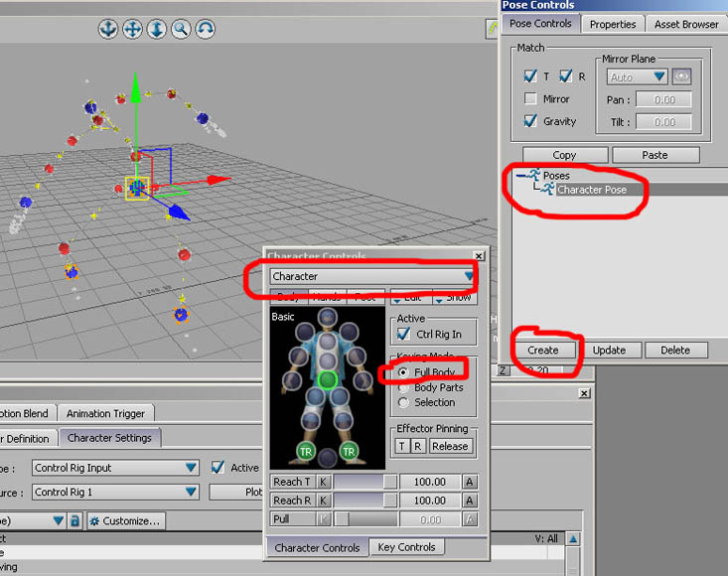
Task: Switch to the Asset Browser tab
Action: click(686, 24)
